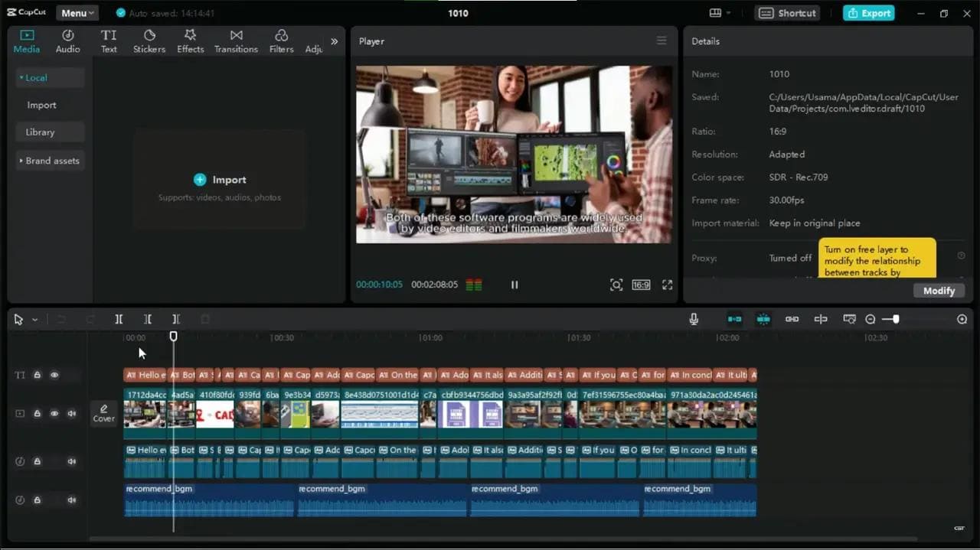Viewport: 980px width, 550px height.
Task: Click the Export button
Action: (x=869, y=13)
